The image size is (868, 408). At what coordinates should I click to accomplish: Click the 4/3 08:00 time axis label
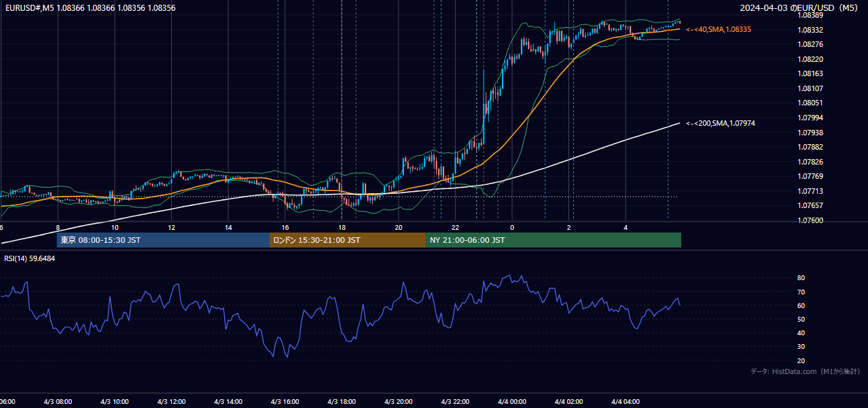click(x=58, y=402)
